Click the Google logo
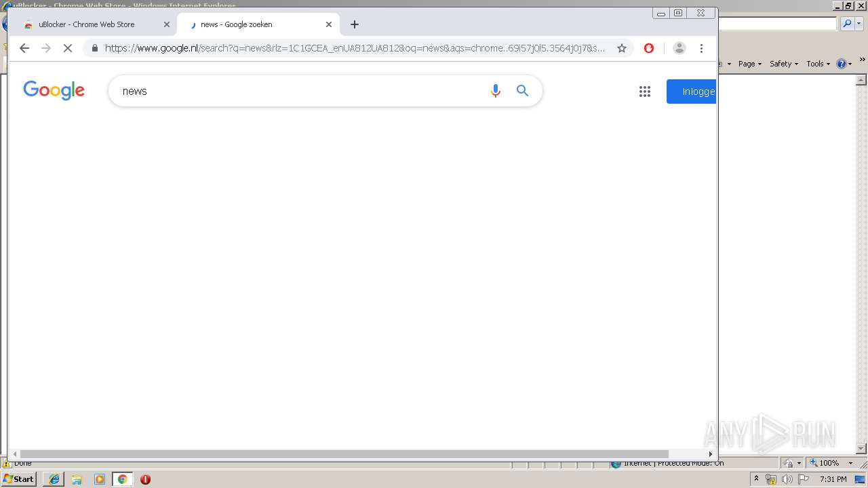Image resolution: width=868 pixels, height=488 pixels. point(54,90)
